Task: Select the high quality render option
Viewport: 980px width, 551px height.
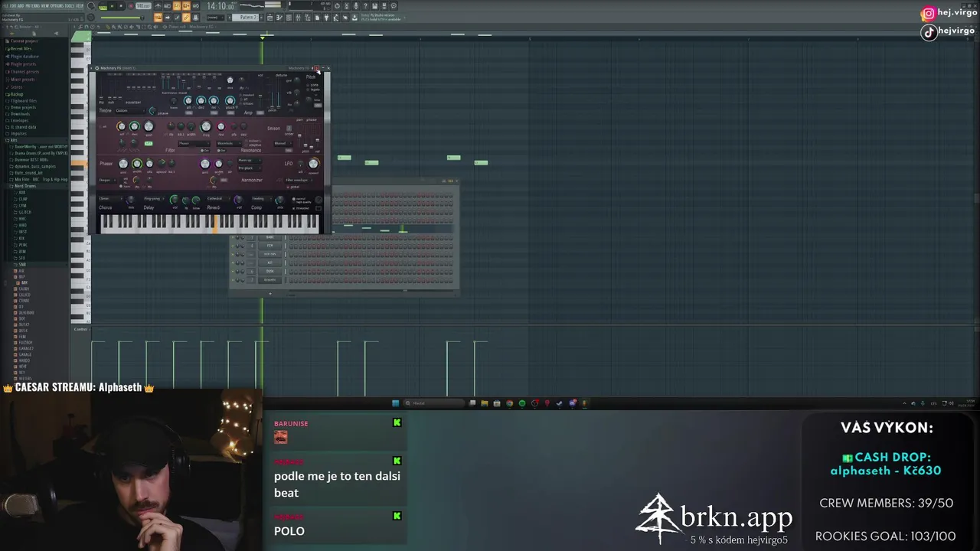Action: click(x=303, y=202)
